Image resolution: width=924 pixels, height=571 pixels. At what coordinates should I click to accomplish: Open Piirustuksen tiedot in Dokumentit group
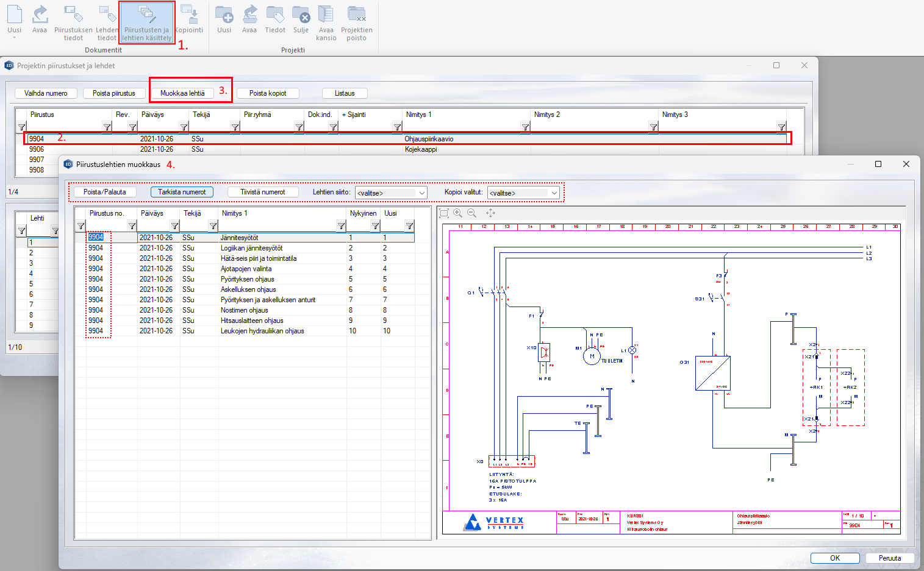(73, 22)
